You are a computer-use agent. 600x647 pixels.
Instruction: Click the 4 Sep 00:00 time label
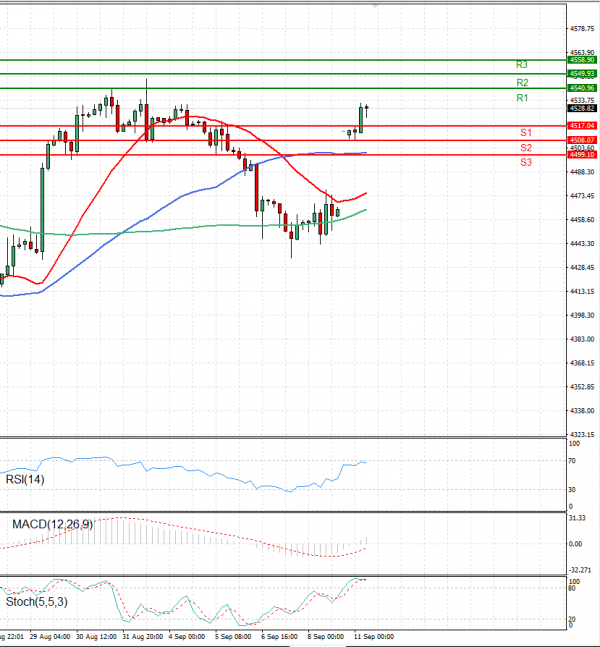tap(186, 636)
